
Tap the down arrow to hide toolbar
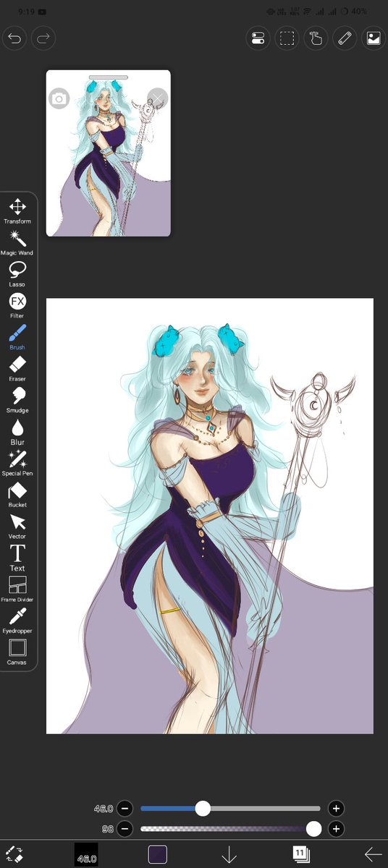(229, 854)
